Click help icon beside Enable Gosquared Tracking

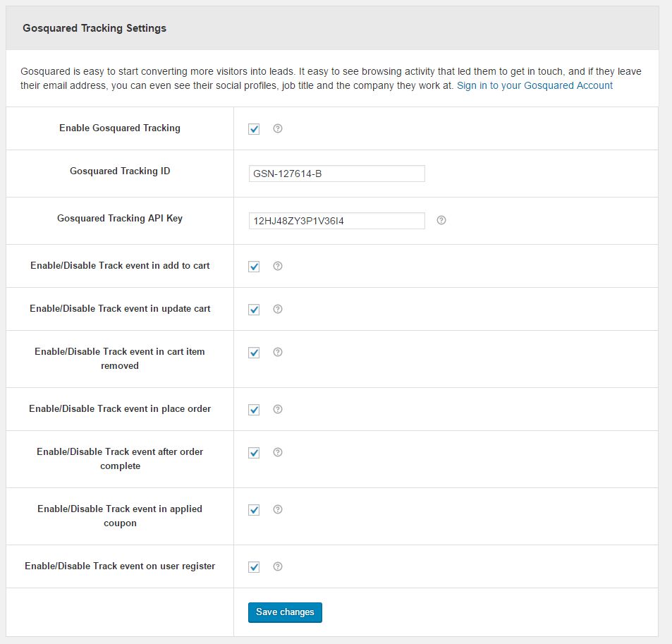[278, 128]
